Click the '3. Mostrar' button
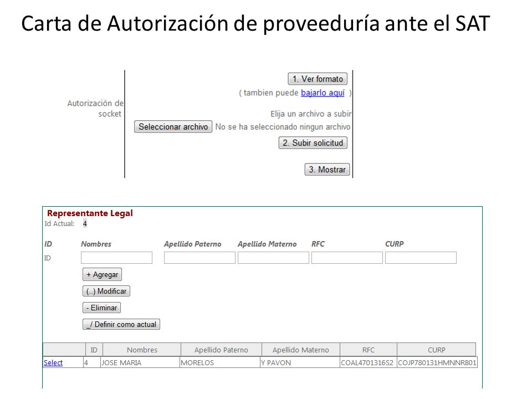Viewport: 532px width, 399px height. click(x=327, y=170)
